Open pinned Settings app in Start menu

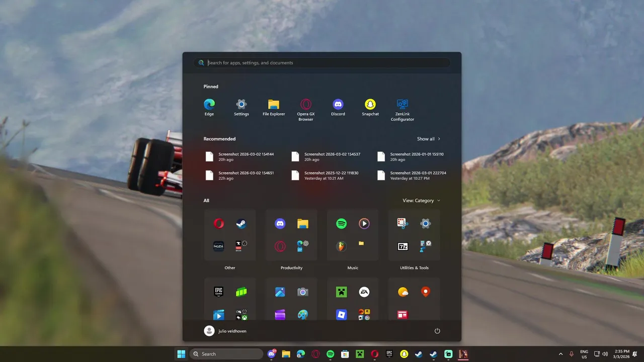[242, 108]
